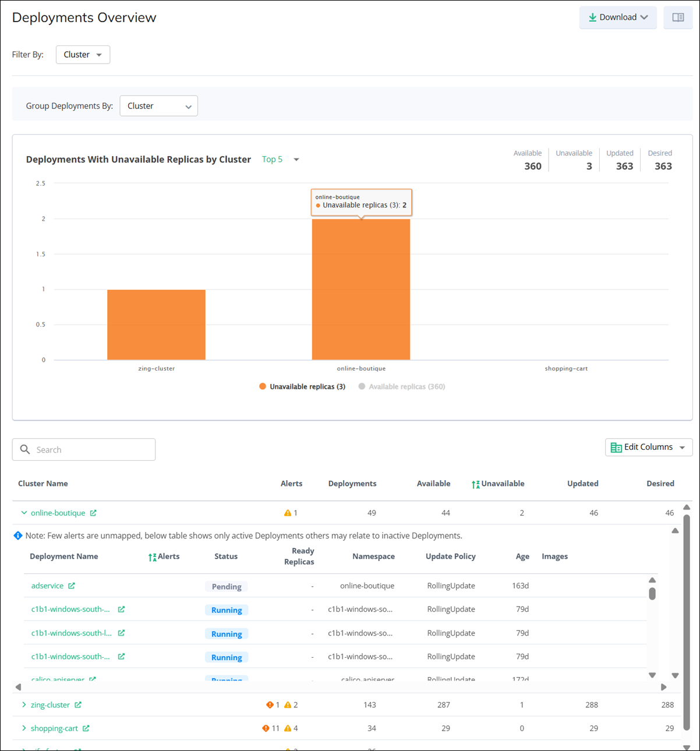Click the deployments Search field
Viewport: 700px width, 751px height.
point(84,450)
